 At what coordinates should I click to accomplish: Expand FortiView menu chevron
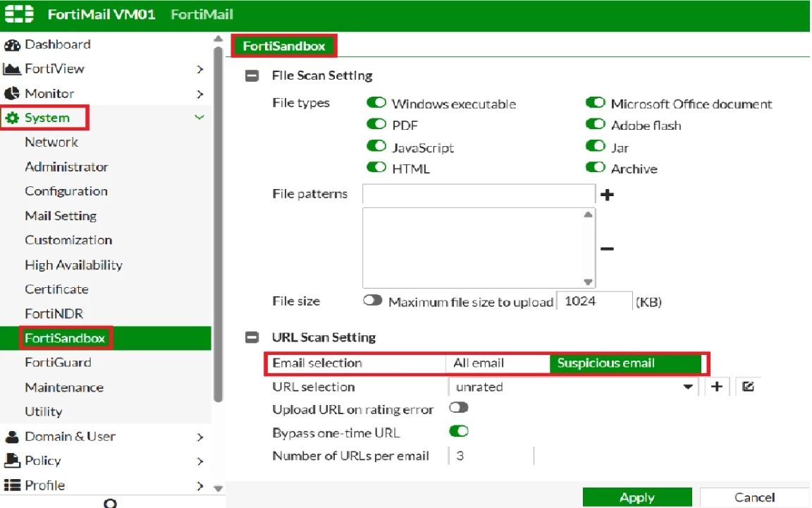[200, 69]
